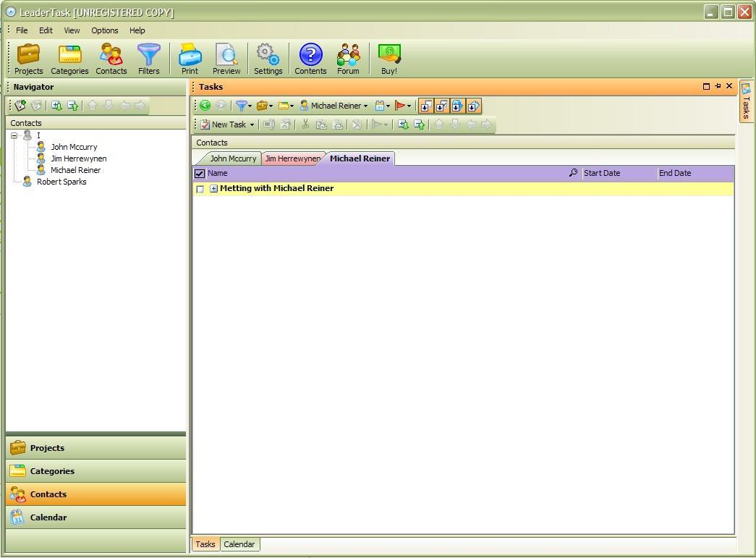The width and height of the screenshot is (756, 558).
Task: Click the search magnifier in Name column header
Action: click(573, 173)
